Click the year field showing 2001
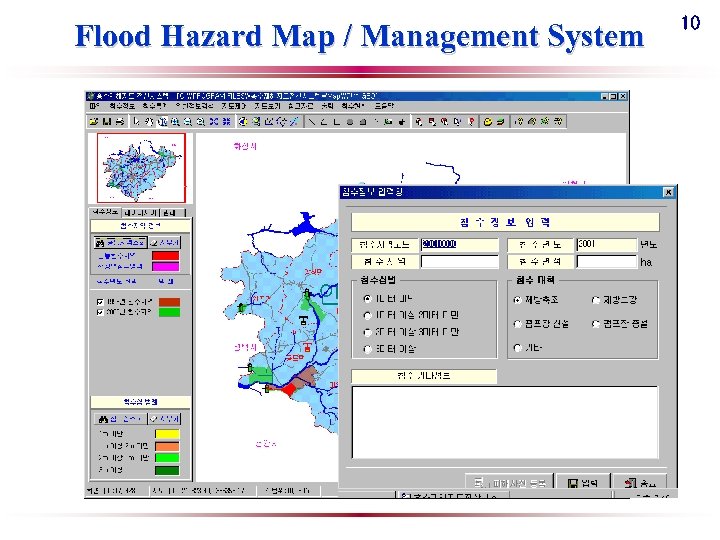Viewport: 720px width, 540px height. (x=607, y=244)
